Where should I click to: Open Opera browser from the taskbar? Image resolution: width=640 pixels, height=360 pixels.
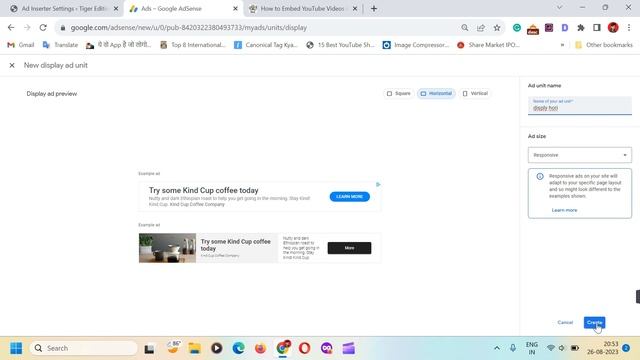click(x=304, y=349)
